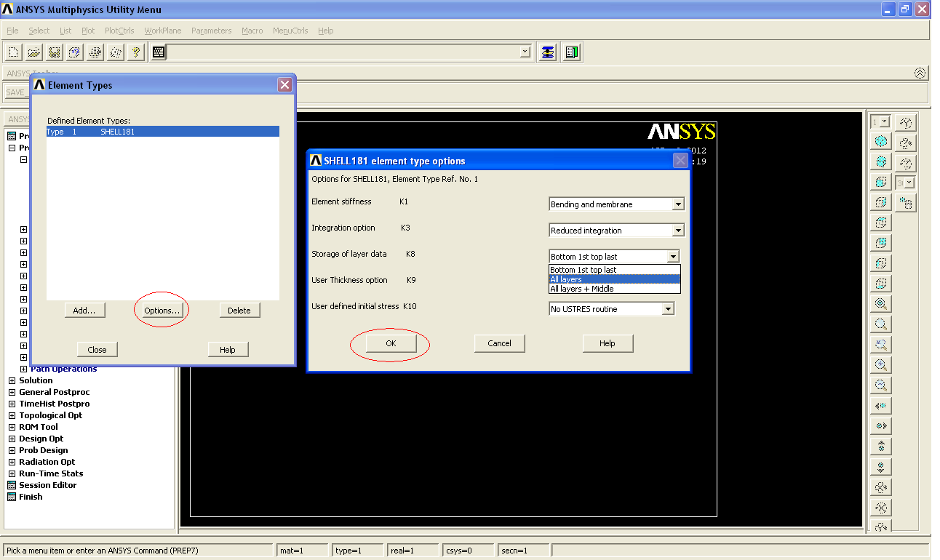Open the File menu
Image resolution: width=940 pixels, height=560 pixels.
[12, 31]
